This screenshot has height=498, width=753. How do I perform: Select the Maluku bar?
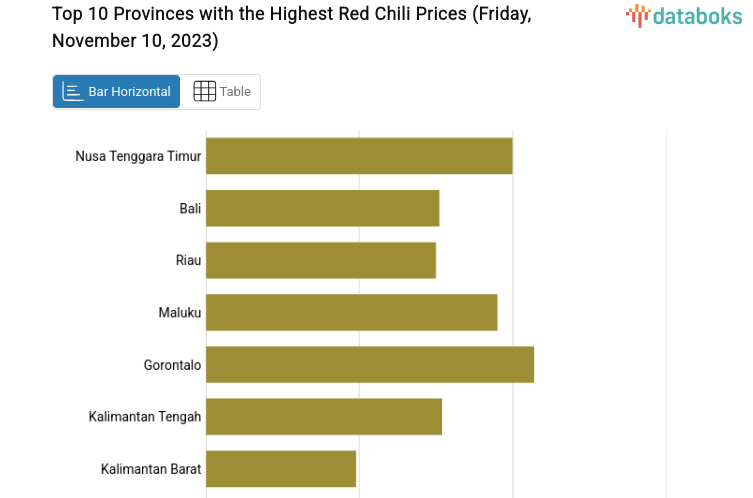click(351, 312)
